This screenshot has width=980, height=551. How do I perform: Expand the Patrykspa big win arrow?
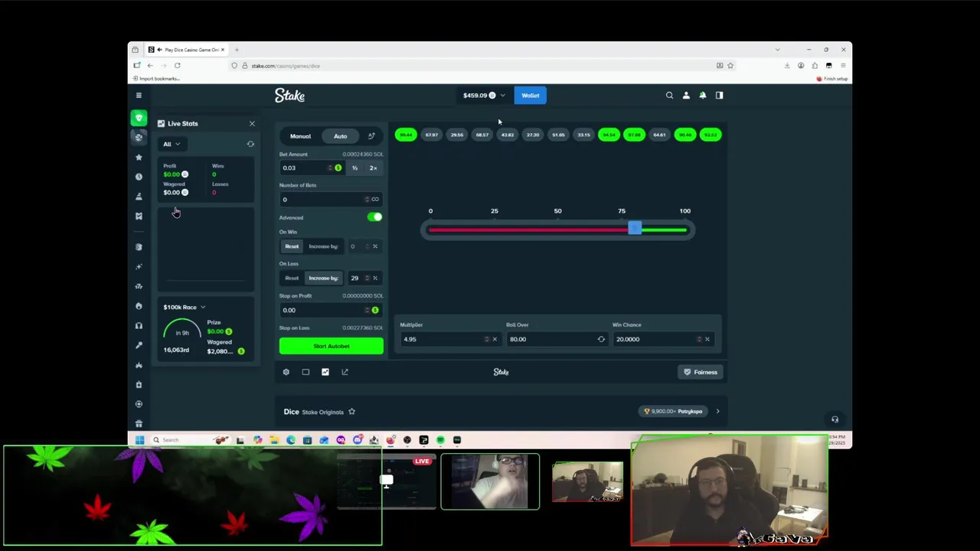tap(717, 412)
